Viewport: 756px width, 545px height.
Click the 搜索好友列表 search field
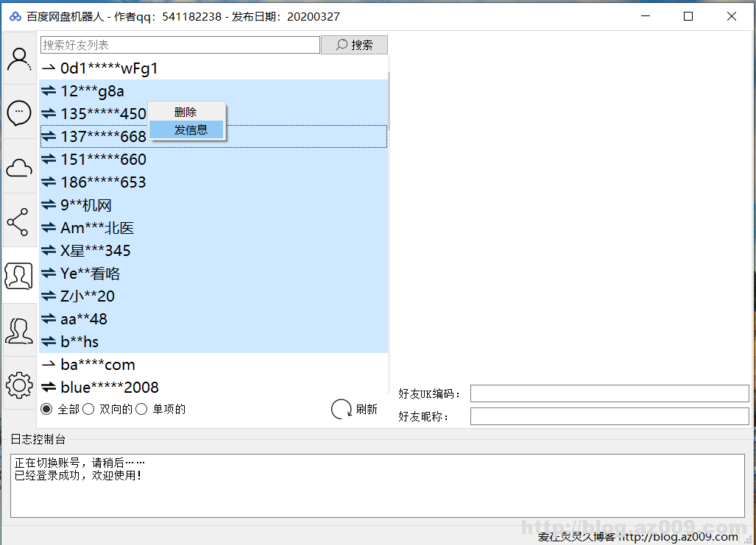coord(180,45)
